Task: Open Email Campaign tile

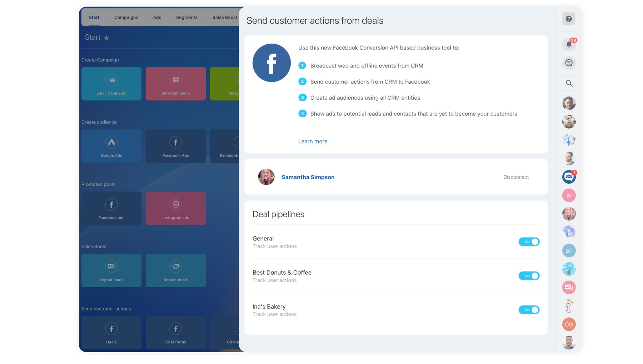Action: [111, 84]
